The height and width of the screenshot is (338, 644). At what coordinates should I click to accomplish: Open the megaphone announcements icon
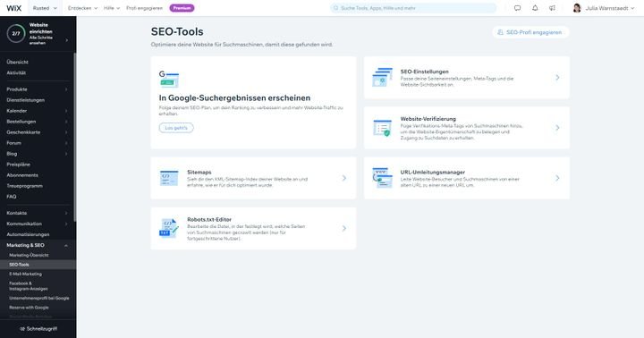click(x=552, y=8)
